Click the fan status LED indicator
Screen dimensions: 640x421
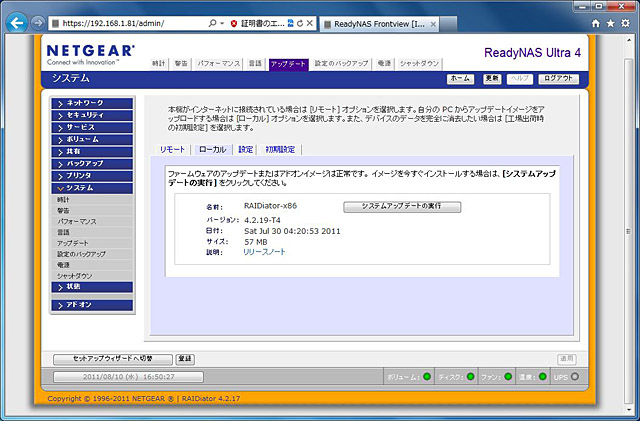tap(509, 377)
